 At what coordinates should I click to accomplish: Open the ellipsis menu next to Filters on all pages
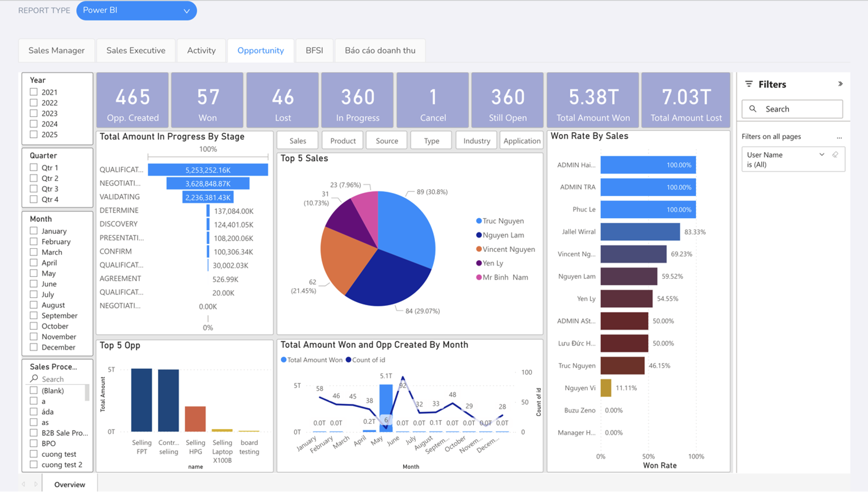click(x=839, y=137)
